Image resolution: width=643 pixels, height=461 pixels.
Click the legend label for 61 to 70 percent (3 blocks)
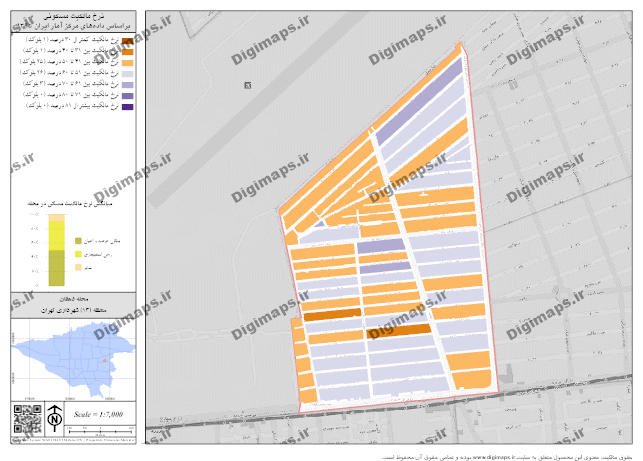pyautogui.click(x=71, y=84)
